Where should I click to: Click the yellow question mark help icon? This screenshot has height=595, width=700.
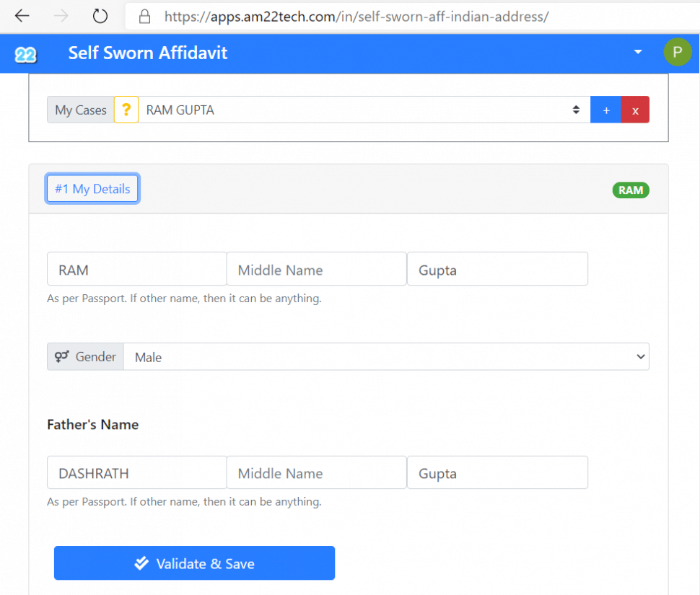pos(126,110)
